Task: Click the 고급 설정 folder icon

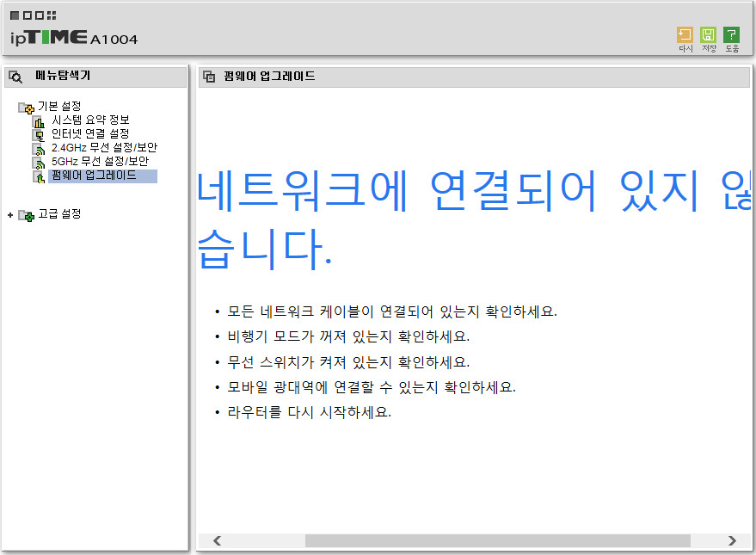Action: point(26,215)
